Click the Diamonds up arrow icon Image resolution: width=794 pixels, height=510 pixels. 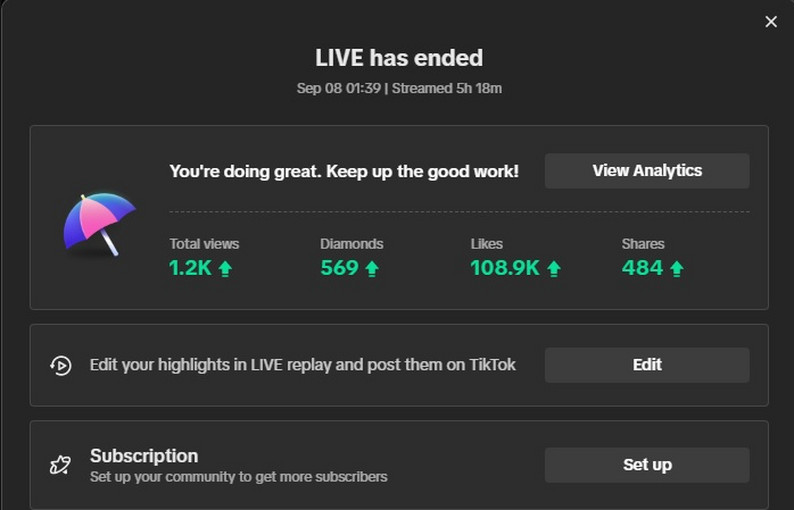coord(372,268)
